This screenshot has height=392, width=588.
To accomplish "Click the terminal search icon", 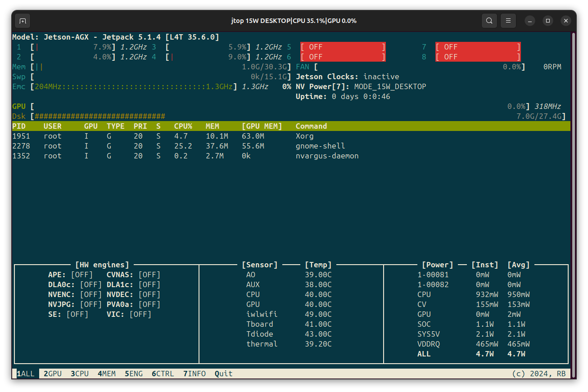I will [x=489, y=21].
